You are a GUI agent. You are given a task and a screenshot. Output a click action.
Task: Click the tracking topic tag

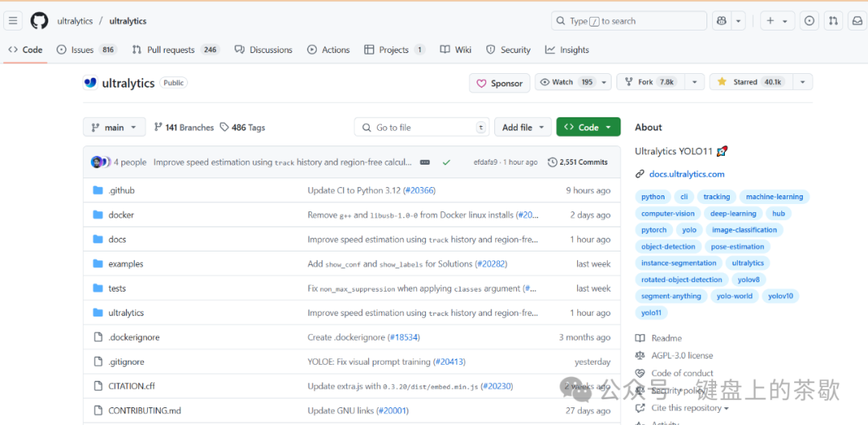pos(716,197)
